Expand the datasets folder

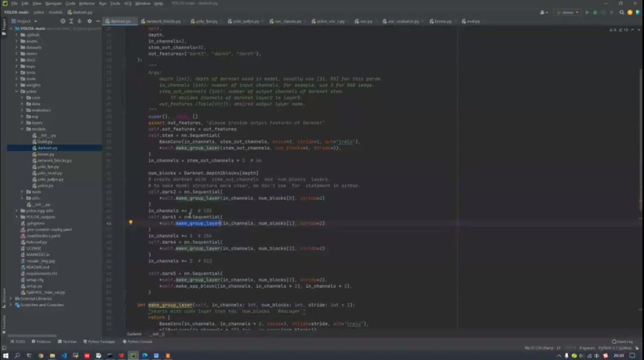pyautogui.click(x=17, y=48)
